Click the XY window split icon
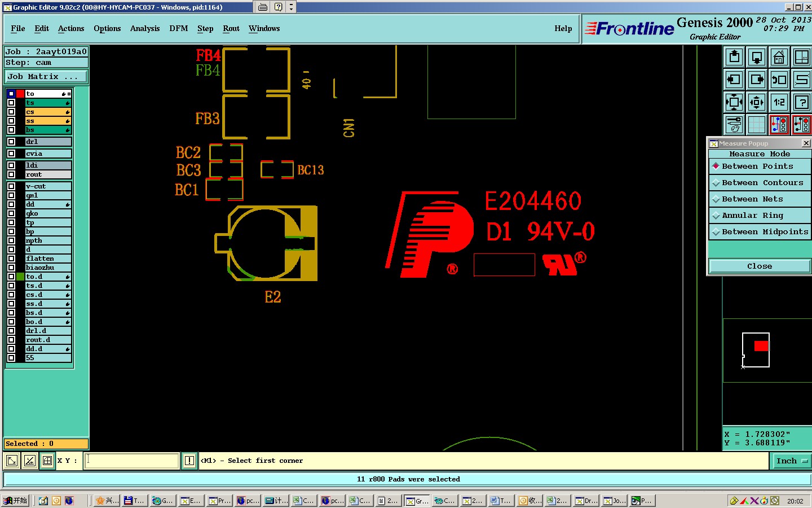 (x=801, y=57)
